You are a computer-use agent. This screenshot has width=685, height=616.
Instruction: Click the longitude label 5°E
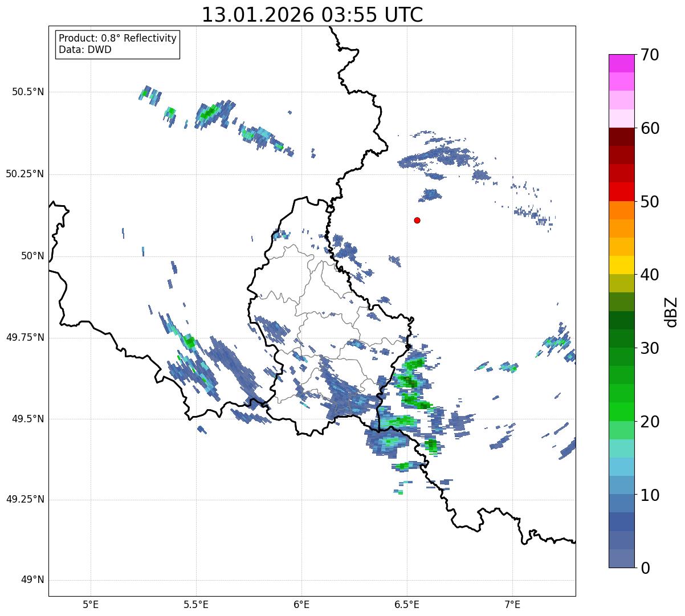(91, 605)
